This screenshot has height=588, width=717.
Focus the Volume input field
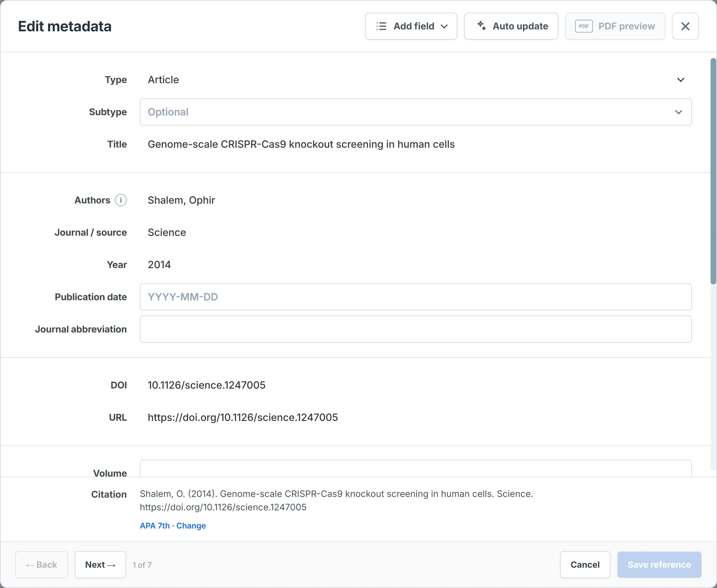(416, 468)
